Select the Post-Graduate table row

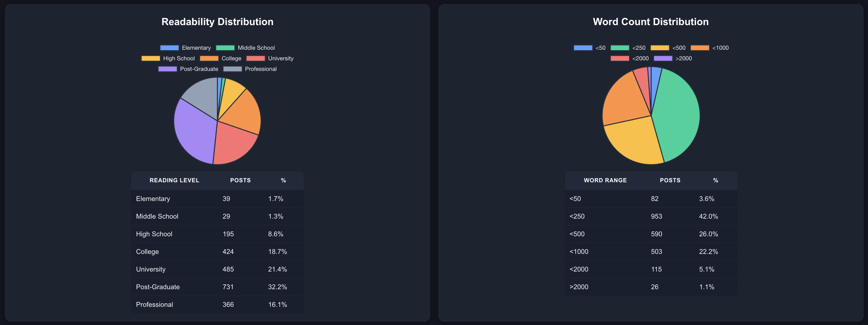tap(217, 287)
